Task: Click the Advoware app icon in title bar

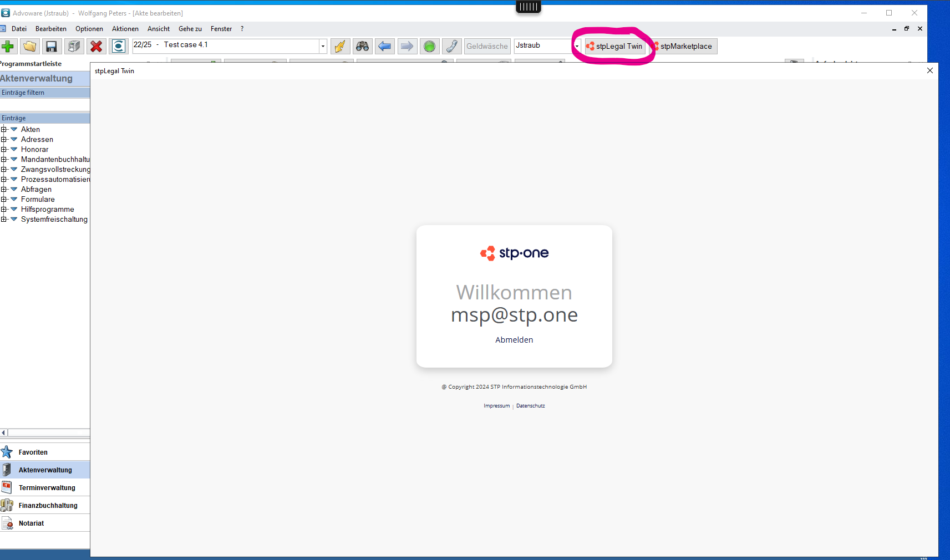Action: 6,13
